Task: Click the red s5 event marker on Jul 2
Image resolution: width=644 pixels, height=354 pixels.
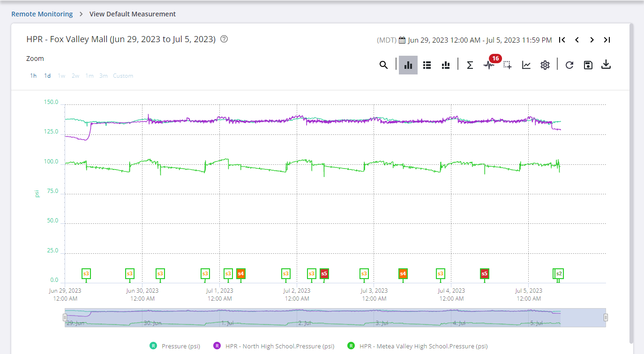Action: (324, 273)
